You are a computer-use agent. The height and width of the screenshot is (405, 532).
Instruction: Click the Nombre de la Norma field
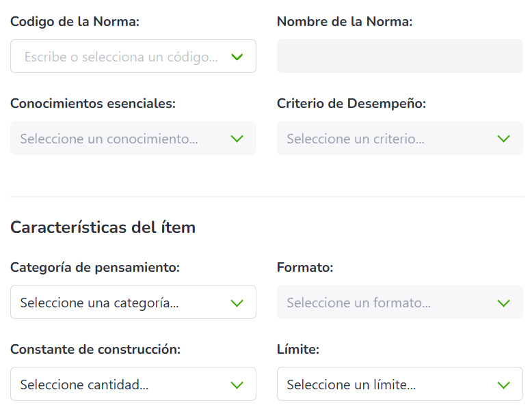coord(399,56)
